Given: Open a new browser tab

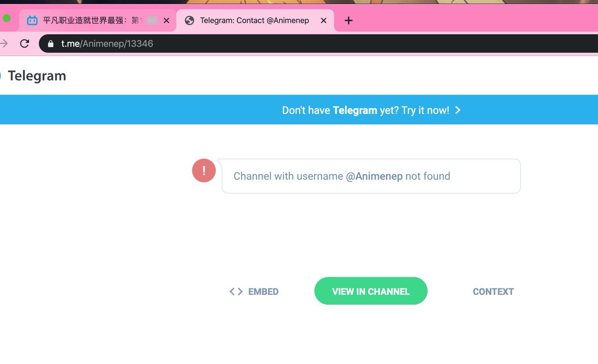Looking at the screenshot, I should [x=349, y=21].
